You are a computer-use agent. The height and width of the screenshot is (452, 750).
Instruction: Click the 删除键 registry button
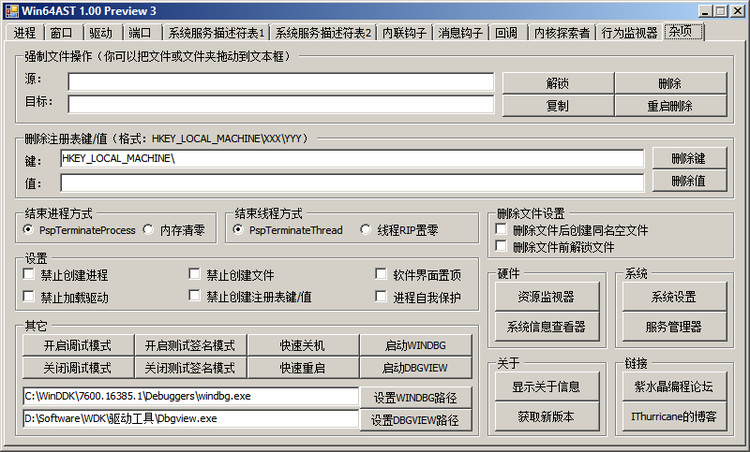[689, 158]
